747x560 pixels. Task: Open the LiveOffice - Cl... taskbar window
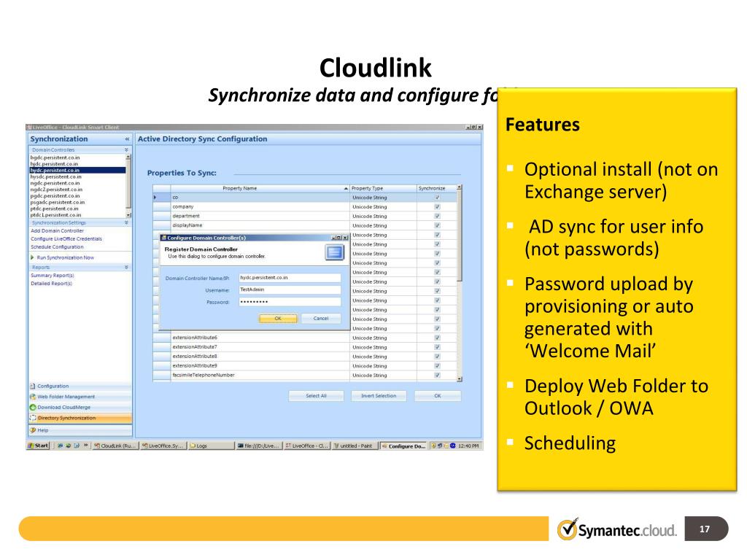coord(307,446)
